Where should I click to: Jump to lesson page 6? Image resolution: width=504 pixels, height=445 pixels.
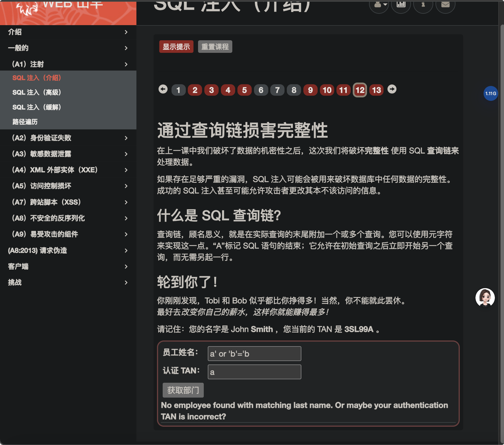[x=261, y=90]
